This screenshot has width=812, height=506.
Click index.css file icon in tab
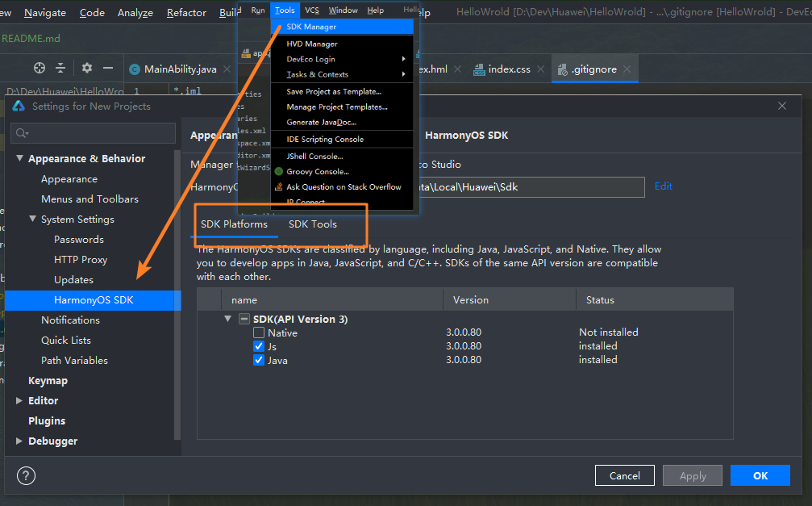[479, 69]
